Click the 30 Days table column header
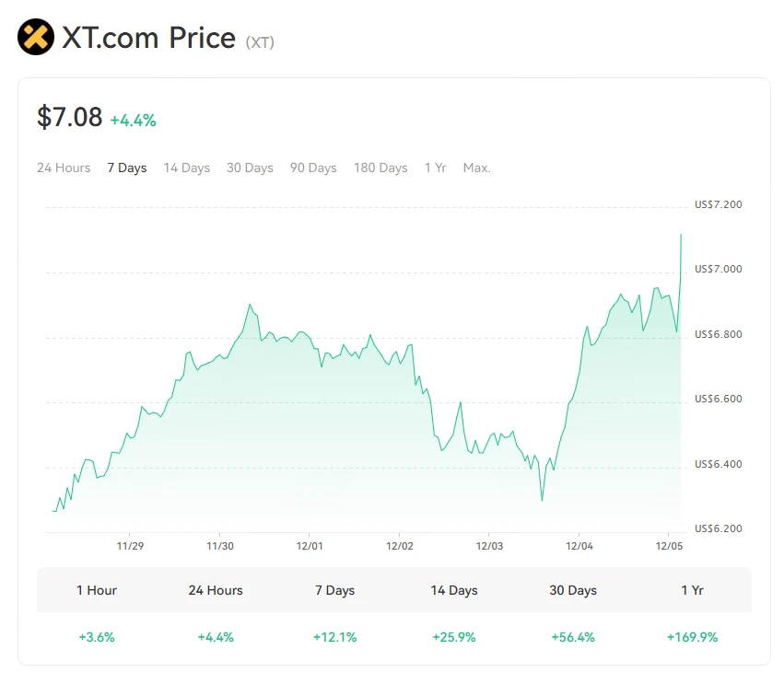Screen dimensions: 784x673 (x=573, y=590)
